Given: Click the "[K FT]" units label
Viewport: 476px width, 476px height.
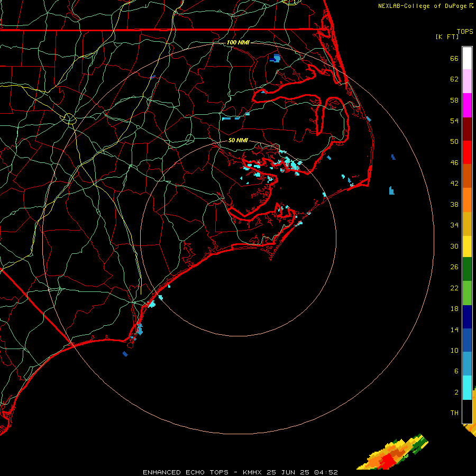Looking at the screenshot, I should [447, 36].
